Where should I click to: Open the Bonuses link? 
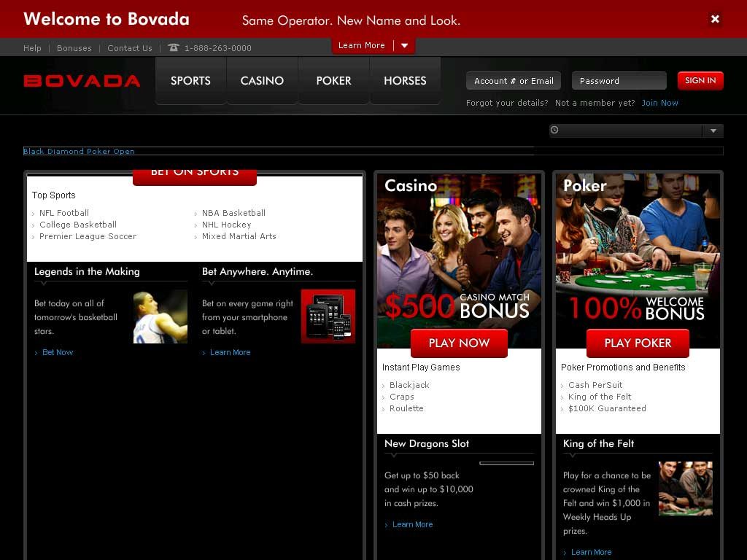(74, 48)
